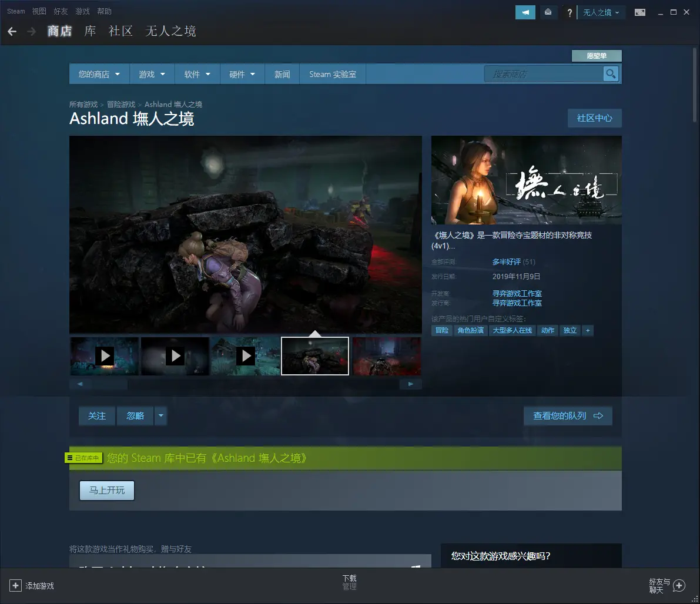This screenshot has width=700, height=604.
Task: Click the thumbnail strip horizontal scrollbar handle
Action: 109,384
